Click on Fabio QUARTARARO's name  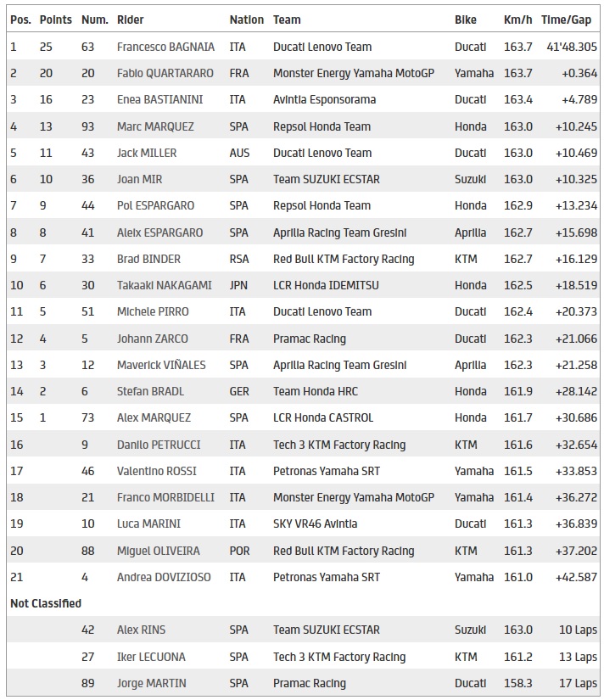click(x=165, y=73)
